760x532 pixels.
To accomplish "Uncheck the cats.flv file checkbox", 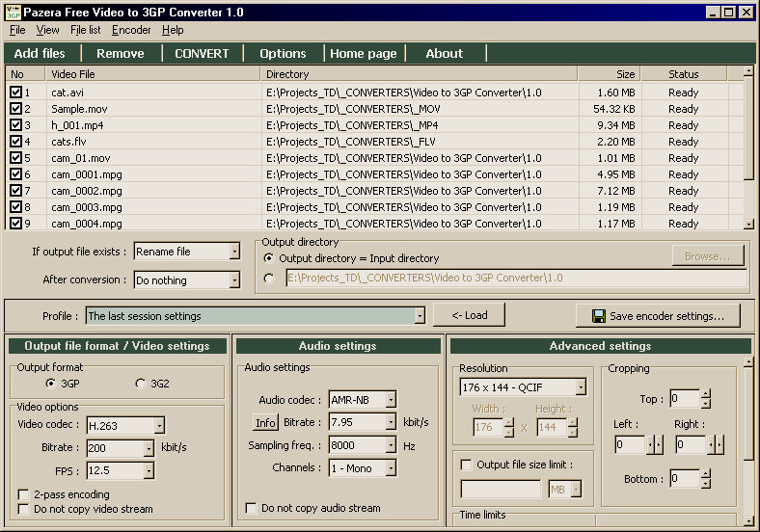I will tap(15, 142).
